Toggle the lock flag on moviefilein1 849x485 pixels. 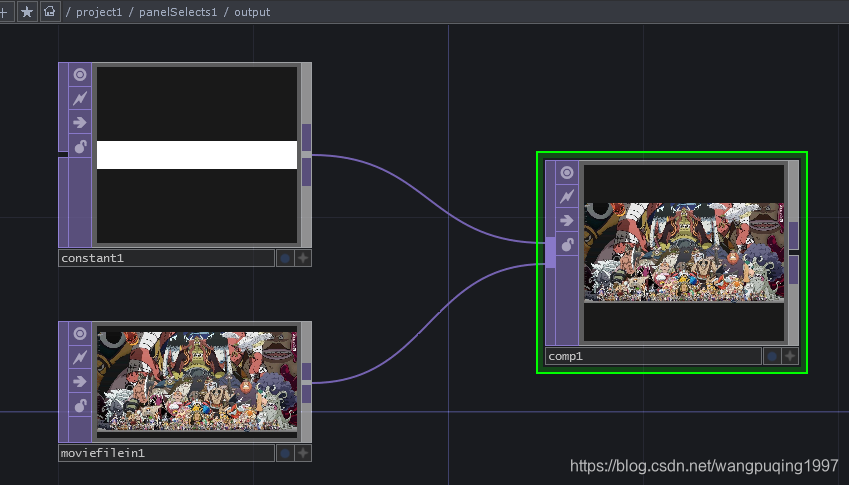(x=80, y=405)
